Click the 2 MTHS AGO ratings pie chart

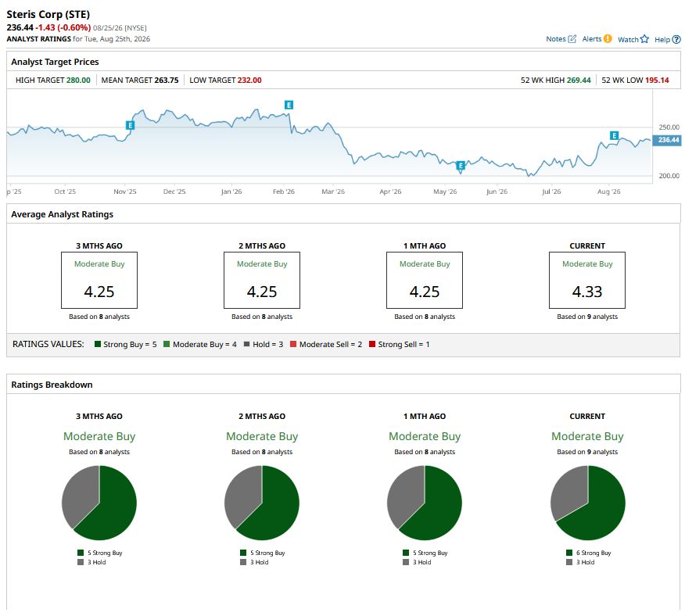tap(262, 503)
